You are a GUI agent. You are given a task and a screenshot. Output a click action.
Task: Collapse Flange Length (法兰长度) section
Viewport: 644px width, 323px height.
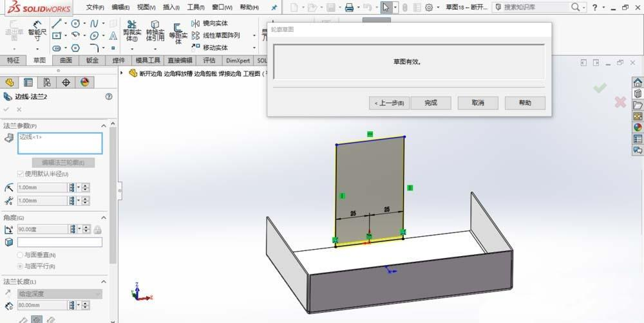coord(104,282)
